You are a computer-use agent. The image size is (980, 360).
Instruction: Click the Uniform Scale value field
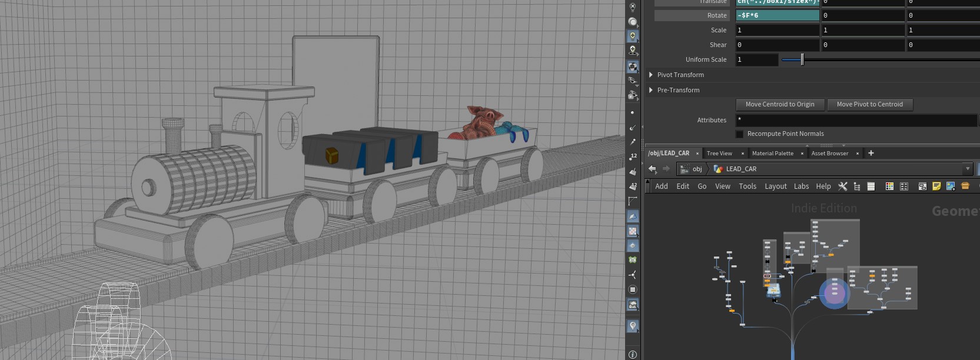point(757,59)
